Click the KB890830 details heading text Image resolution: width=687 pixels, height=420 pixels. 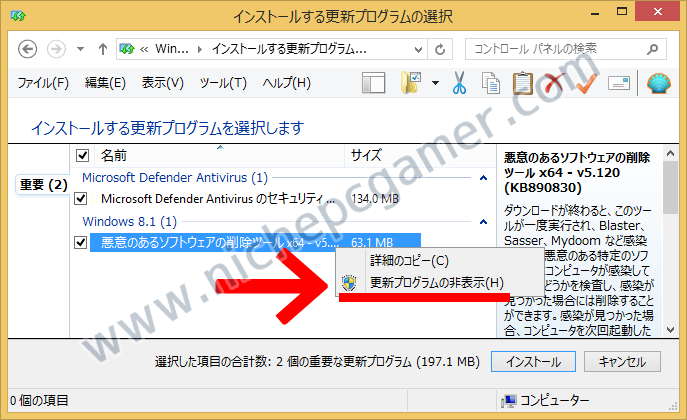click(x=577, y=173)
